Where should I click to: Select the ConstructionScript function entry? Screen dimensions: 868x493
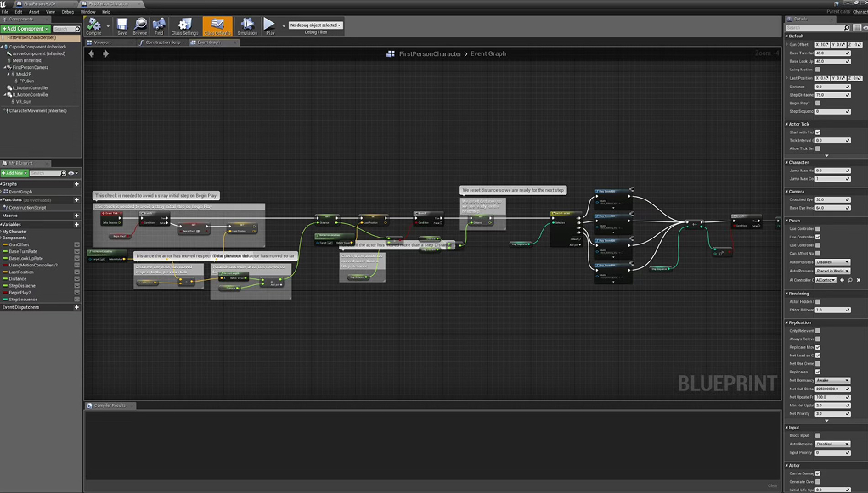coord(28,208)
